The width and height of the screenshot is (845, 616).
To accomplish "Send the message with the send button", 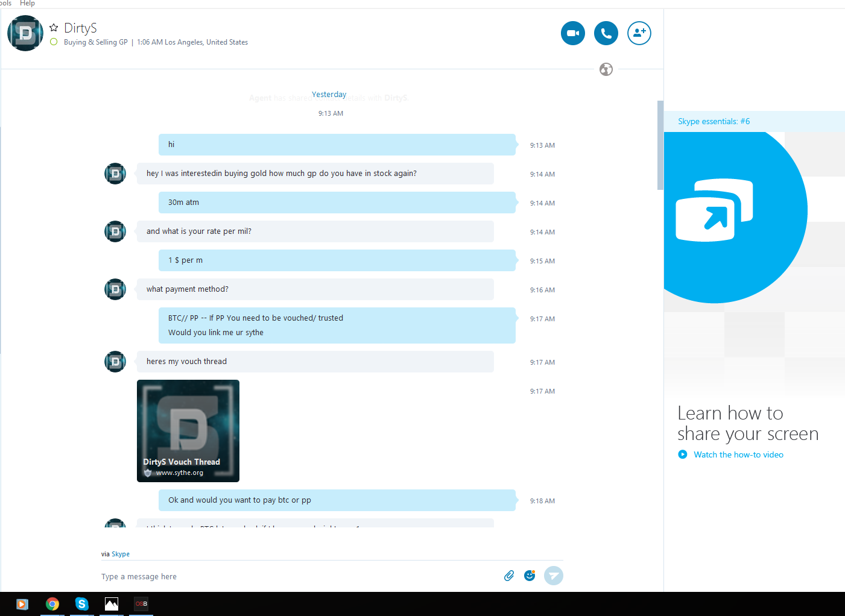I will click(x=554, y=576).
